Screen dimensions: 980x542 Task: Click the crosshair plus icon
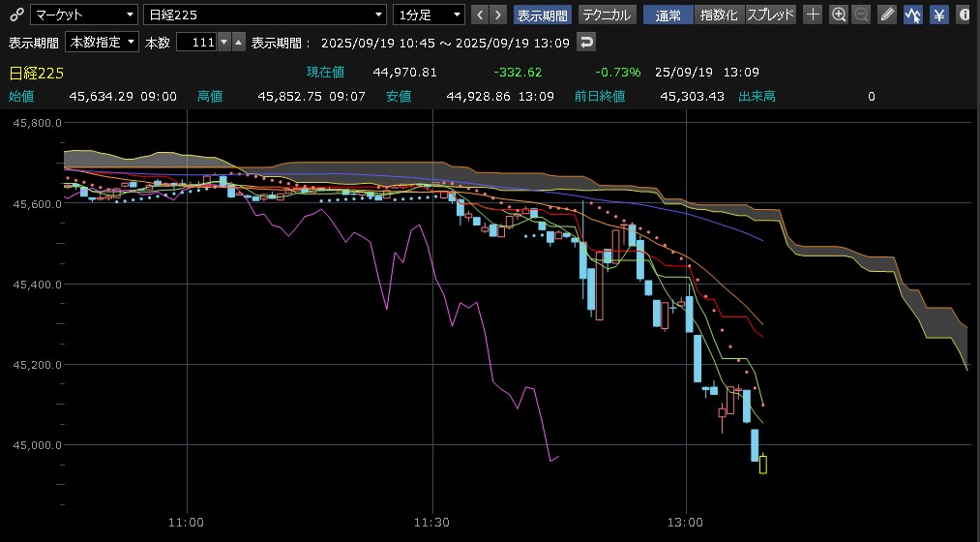point(813,15)
